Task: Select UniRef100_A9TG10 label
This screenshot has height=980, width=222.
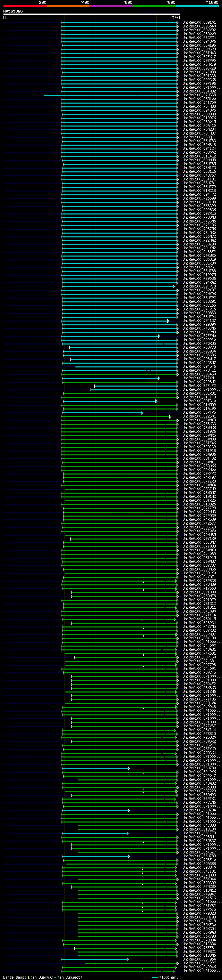Action: [x=199, y=401]
